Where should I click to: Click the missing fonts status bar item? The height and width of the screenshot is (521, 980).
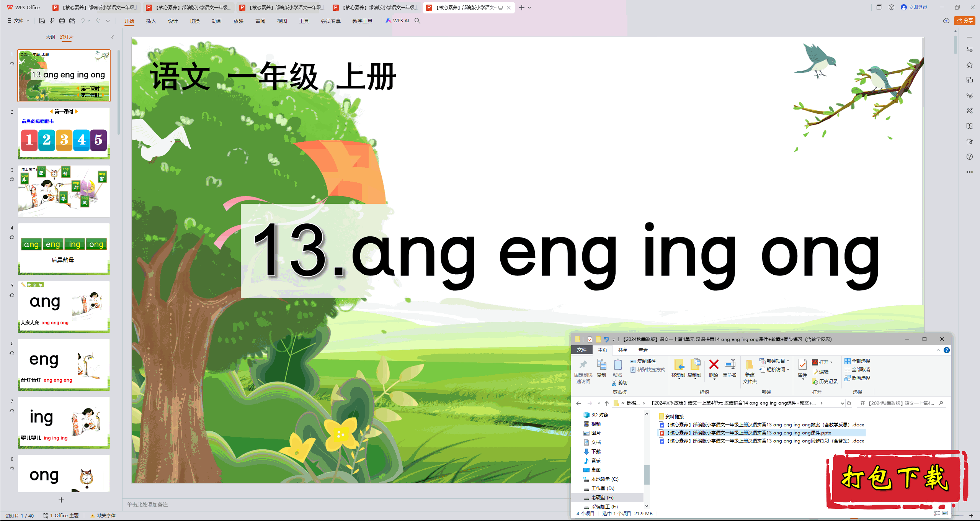click(x=103, y=516)
